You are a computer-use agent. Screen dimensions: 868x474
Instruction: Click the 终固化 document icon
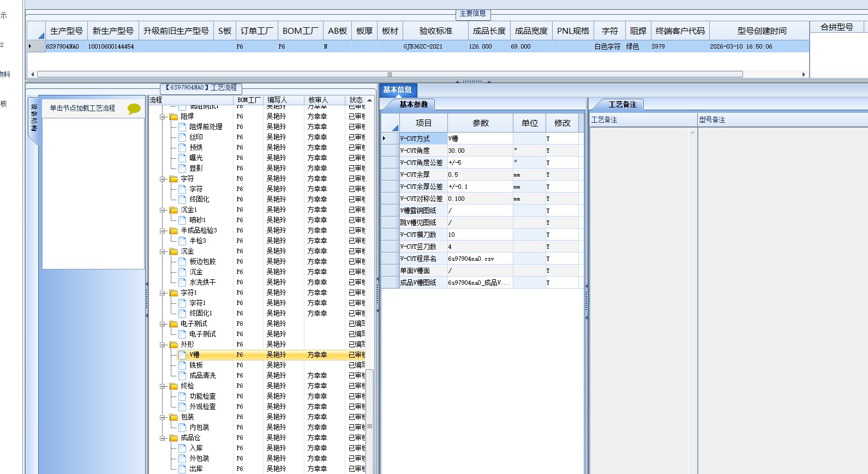pyautogui.click(x=183, y=200)
